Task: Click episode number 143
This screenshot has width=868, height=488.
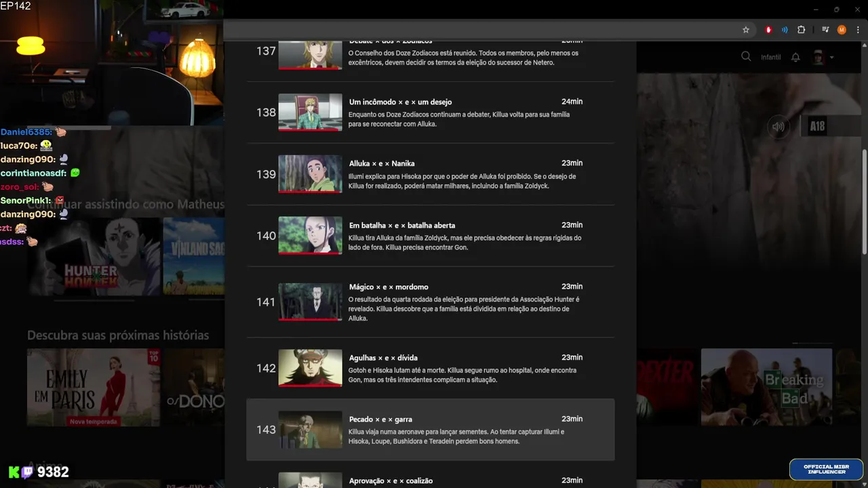Action: [x=266, y=430]
